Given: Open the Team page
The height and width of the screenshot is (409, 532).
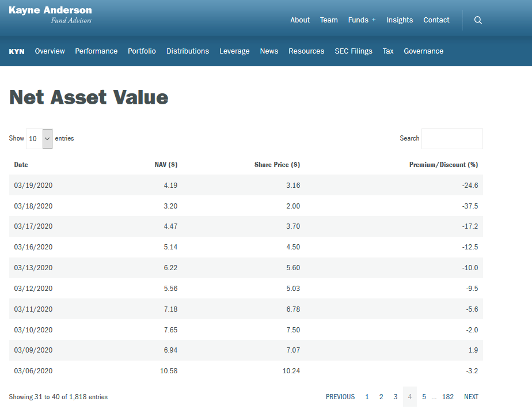Looking at the screenshot, I should tap(329, 20).
